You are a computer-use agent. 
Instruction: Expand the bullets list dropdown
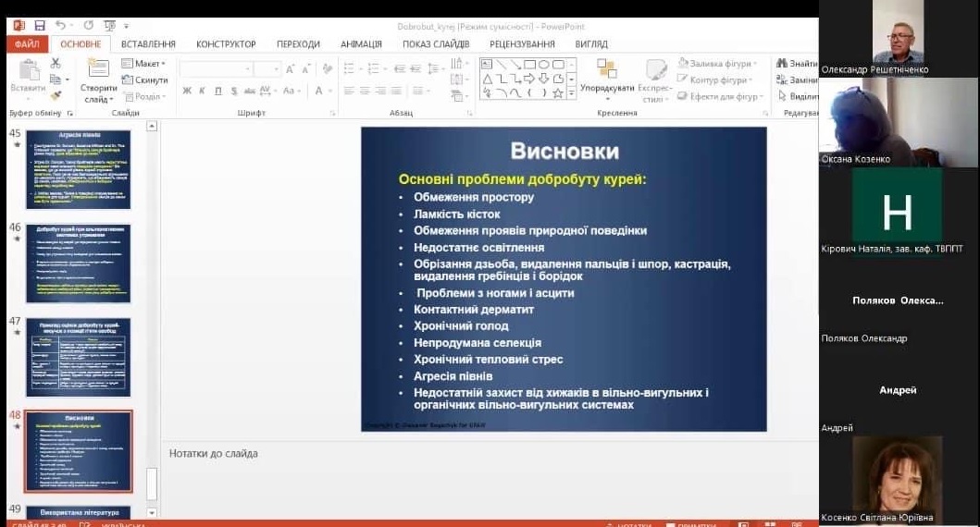[359, 68]
